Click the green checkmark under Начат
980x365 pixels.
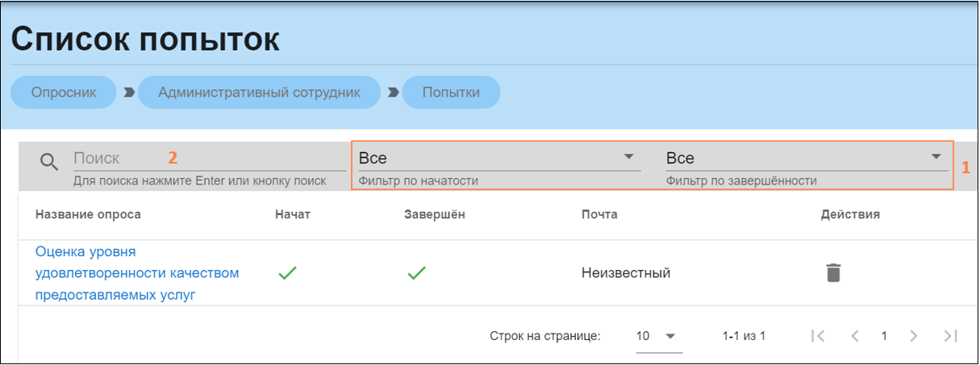pos(286,273)
